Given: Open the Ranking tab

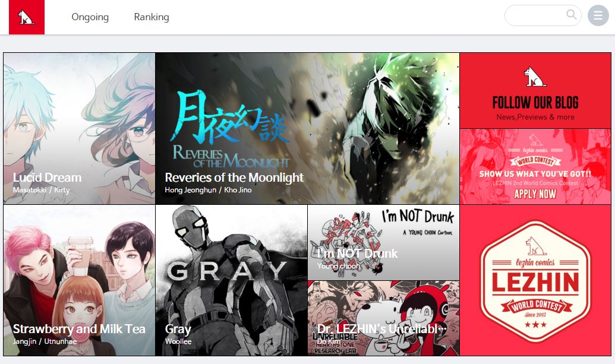Looking at the screenshot, I should tap(152, 17).
